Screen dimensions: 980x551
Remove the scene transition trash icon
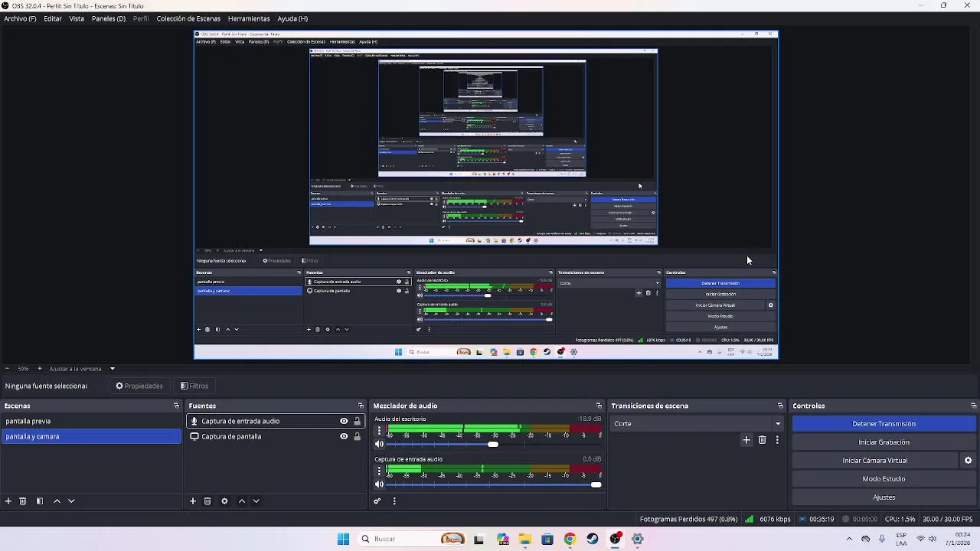[x=762, y=440]
